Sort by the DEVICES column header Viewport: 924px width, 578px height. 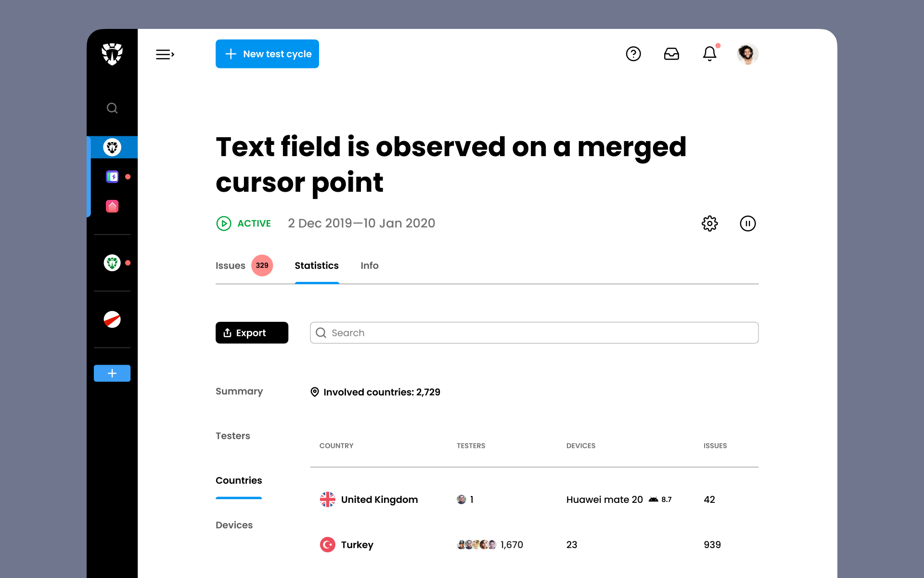[581, 446]
